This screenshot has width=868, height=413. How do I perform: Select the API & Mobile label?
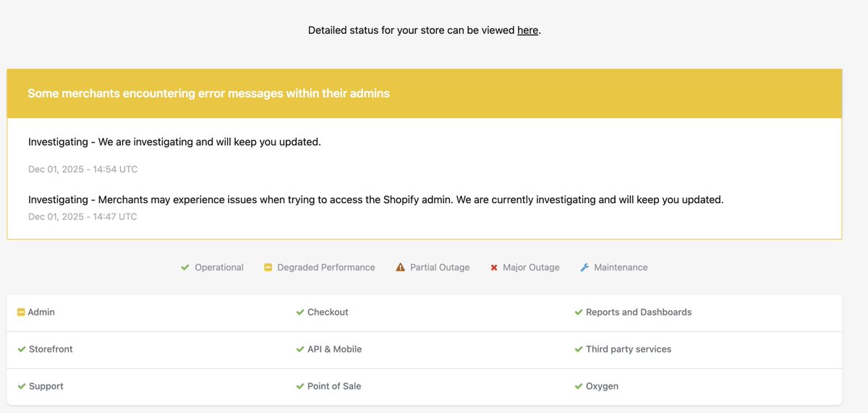tap(334, 349)
